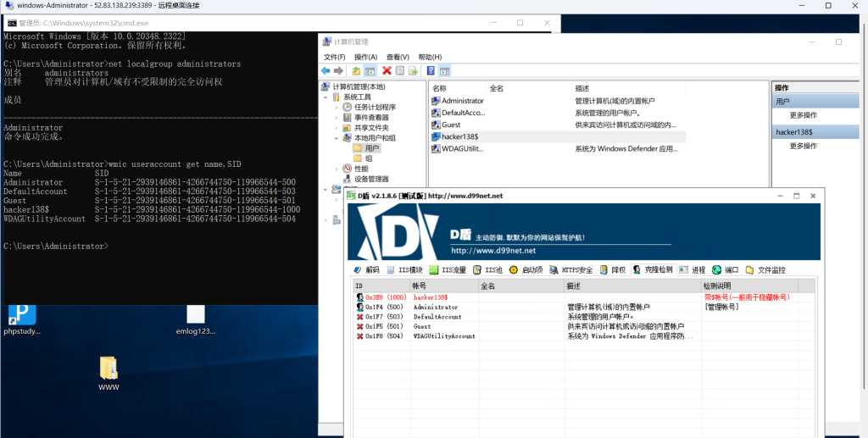Open the 操作(A) menu
Image resolution: width=868 pixels, height=438 pixels.
(365, 57)
